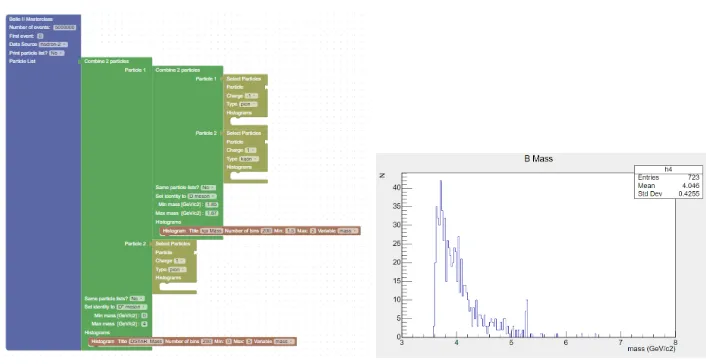
Task: Open Charge dropdown in outer Particle 2 block
Action: [x=179, y=261]
